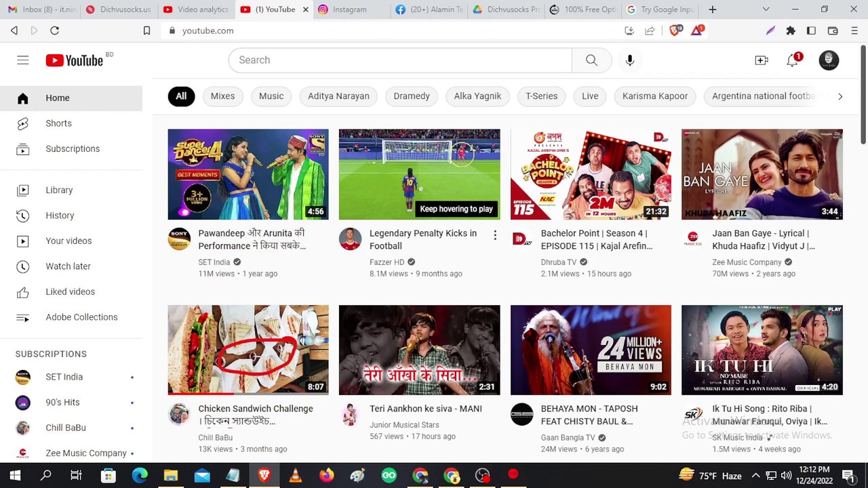The height and width of the screenshot is (488, 868).
Task: Switch to the Video analytics tab
Action: [x=195, y=9]
